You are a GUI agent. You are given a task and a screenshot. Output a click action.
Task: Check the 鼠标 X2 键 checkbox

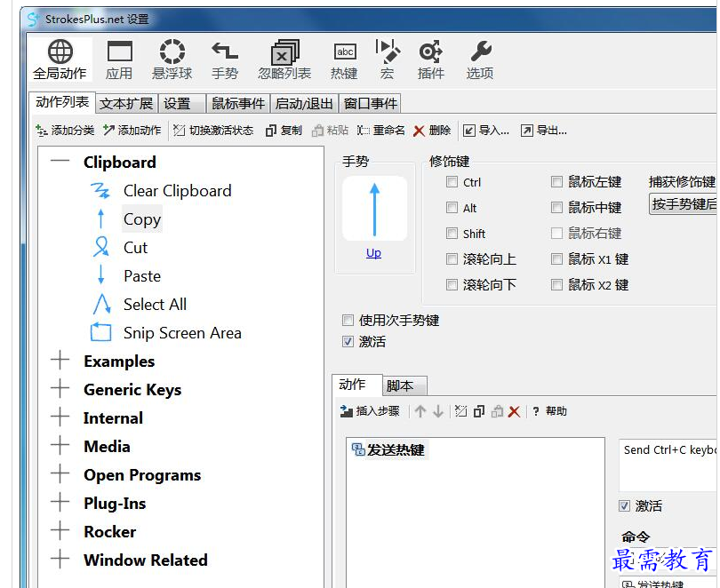[x=556, y=285]
